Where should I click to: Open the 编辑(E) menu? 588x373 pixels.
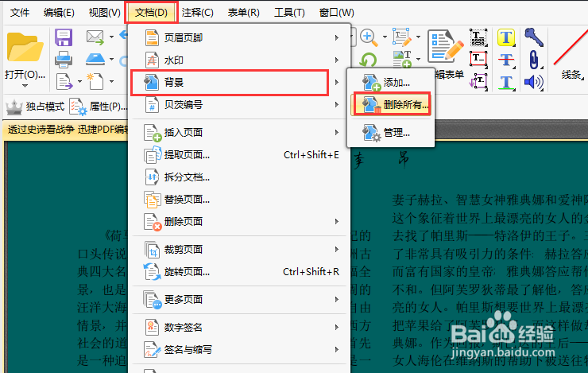tap(59, 13)
